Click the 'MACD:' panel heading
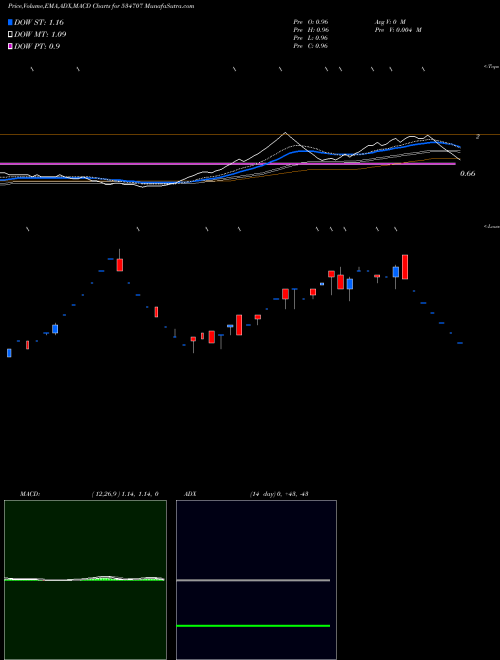Image resolution: width=500 pixels, height=660 pixels. pyautogui.click(x=29, y=494)
